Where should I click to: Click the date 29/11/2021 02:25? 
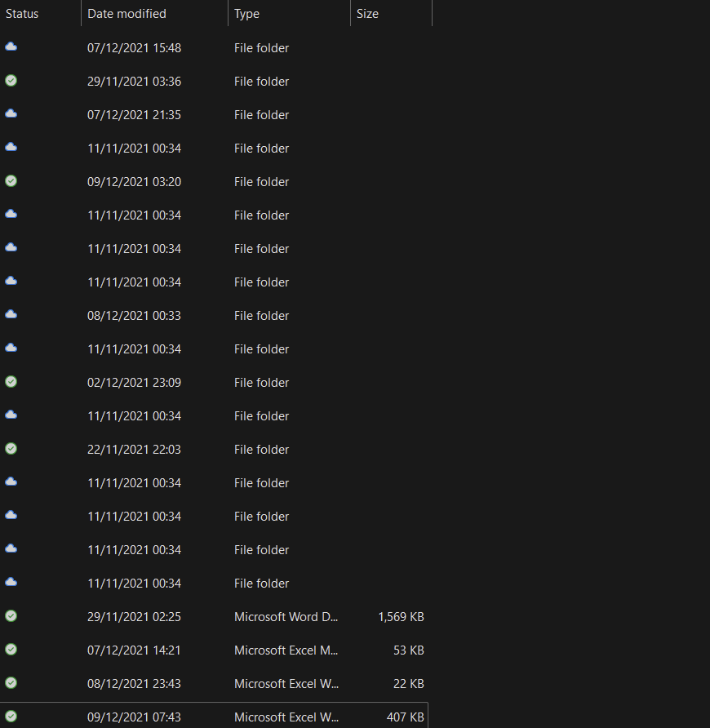(x=134, y=616)
